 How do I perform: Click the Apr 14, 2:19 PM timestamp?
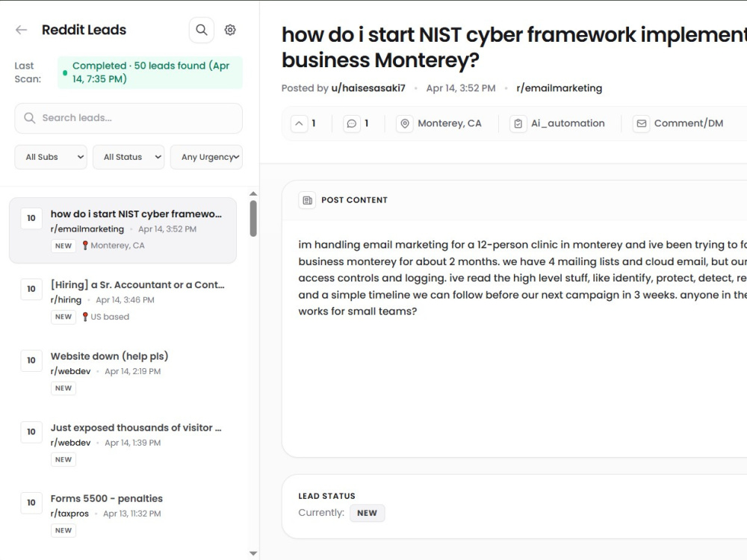click(x=132, y=371)
